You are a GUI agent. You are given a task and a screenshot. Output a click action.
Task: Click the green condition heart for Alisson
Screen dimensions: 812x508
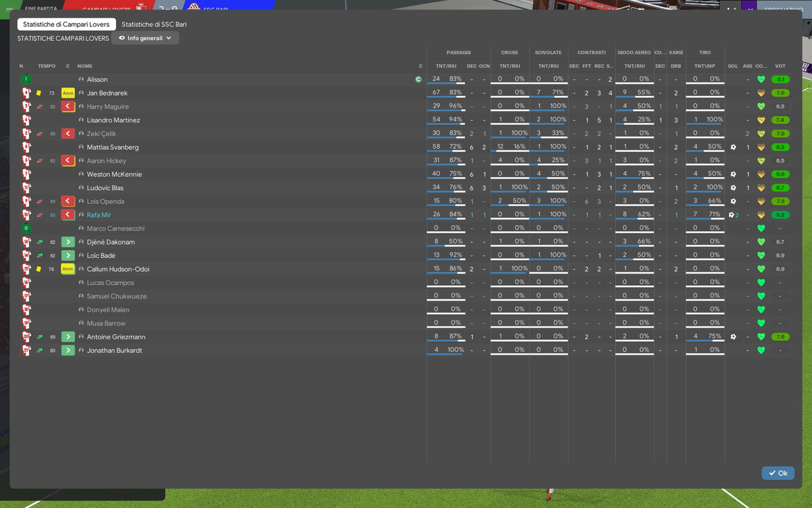[761, 79]
